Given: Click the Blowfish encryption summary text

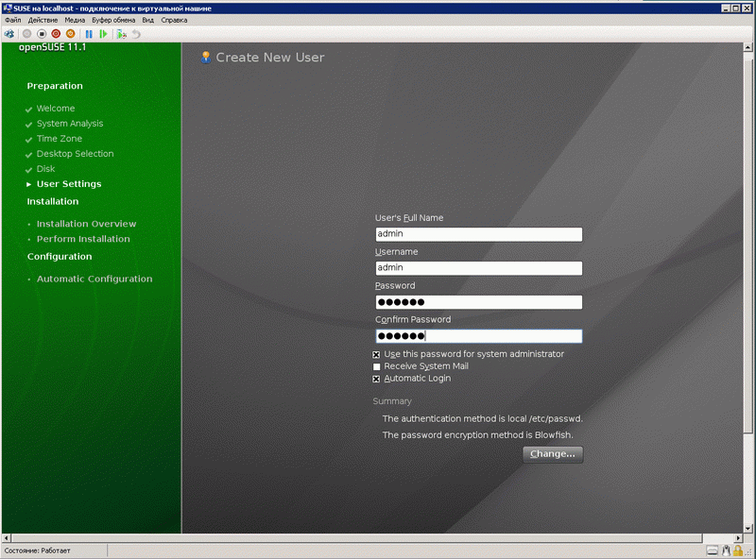Looking at the screenshot, I should 478,435.
